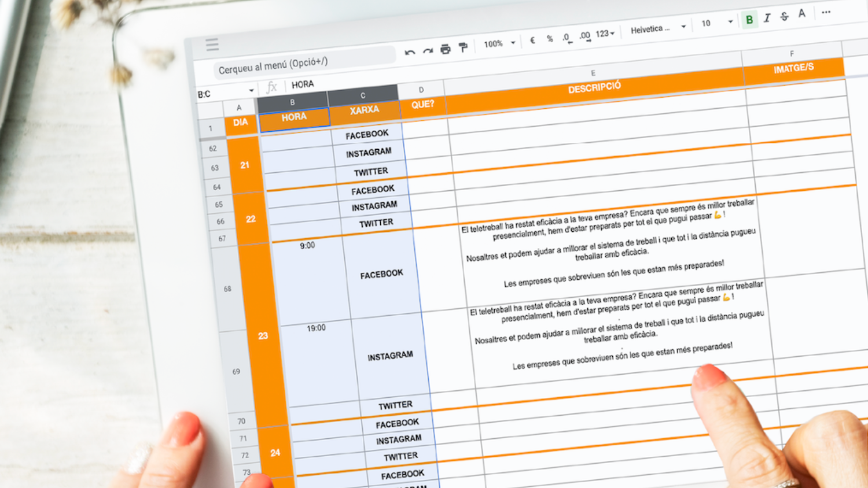Select row 69 header

pos(236,371)
